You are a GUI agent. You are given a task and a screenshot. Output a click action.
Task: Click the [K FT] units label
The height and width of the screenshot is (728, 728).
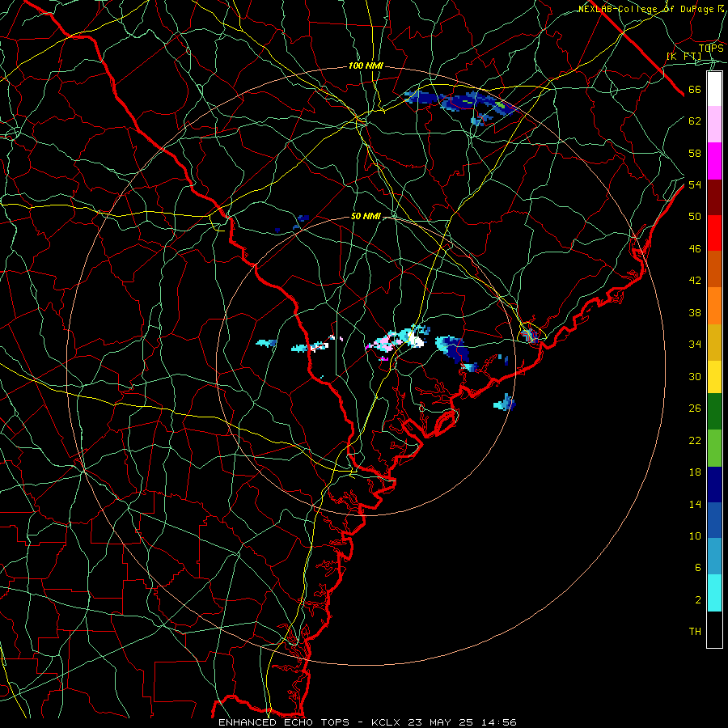684,56
